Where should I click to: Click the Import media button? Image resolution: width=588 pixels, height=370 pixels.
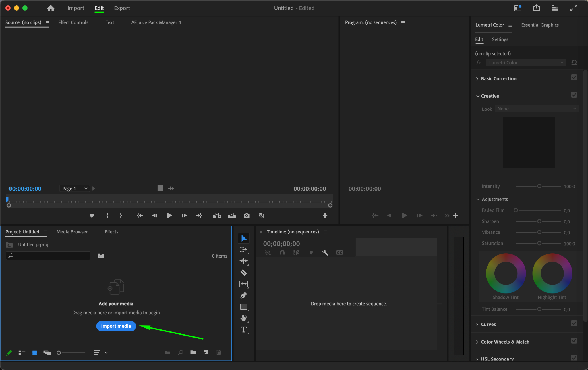tap(116, 326)
